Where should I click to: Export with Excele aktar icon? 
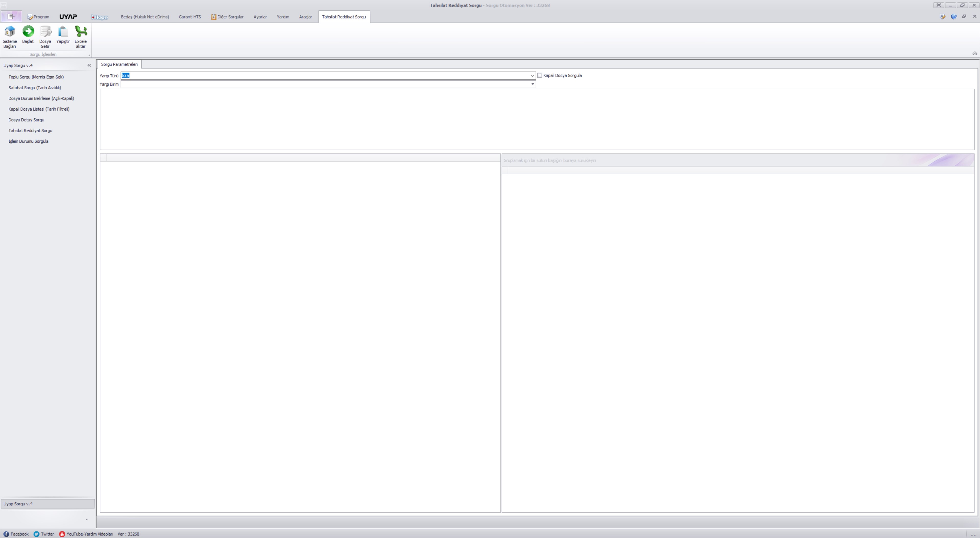[x=81, y=31]
